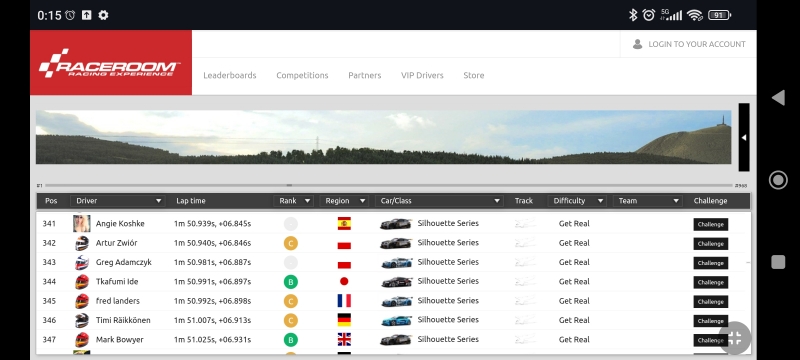Select driver name Greg Adamczyk

click(123, 262)
